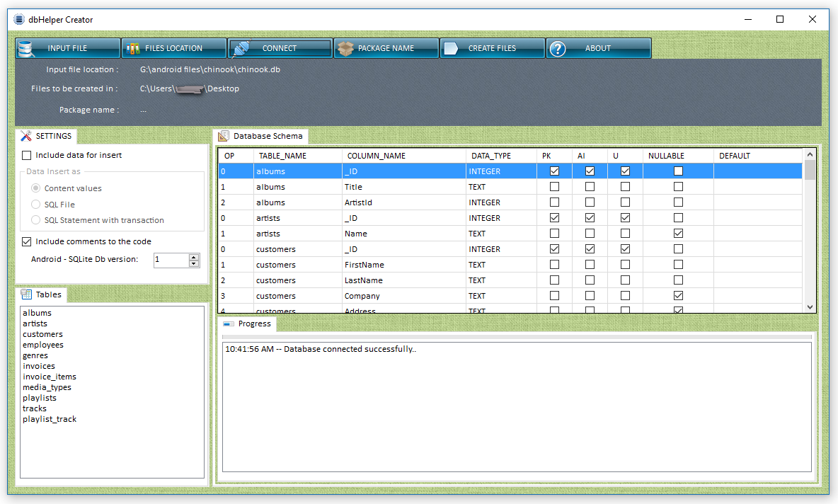The width and height of the screenshot is (838, 504).
Task: Click schema scrollbar up arrow
Action: coord(810,154)
